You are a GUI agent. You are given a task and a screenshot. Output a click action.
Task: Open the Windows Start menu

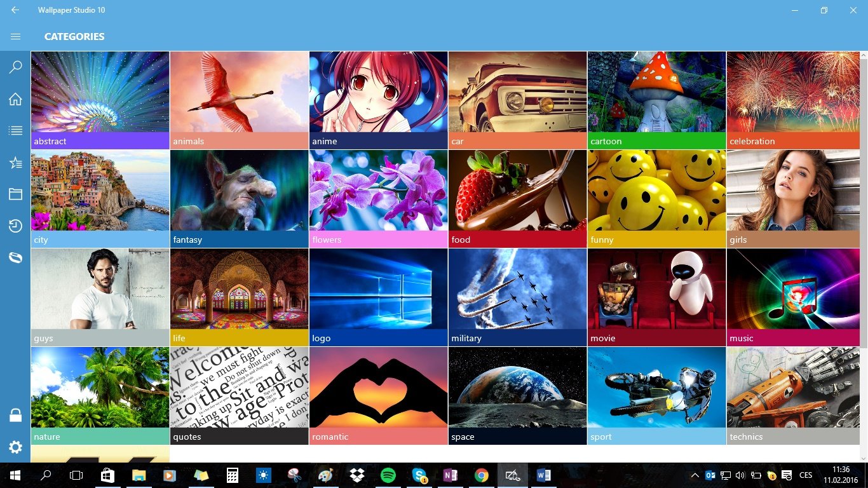pyautogui.click(x=15, y=475)
